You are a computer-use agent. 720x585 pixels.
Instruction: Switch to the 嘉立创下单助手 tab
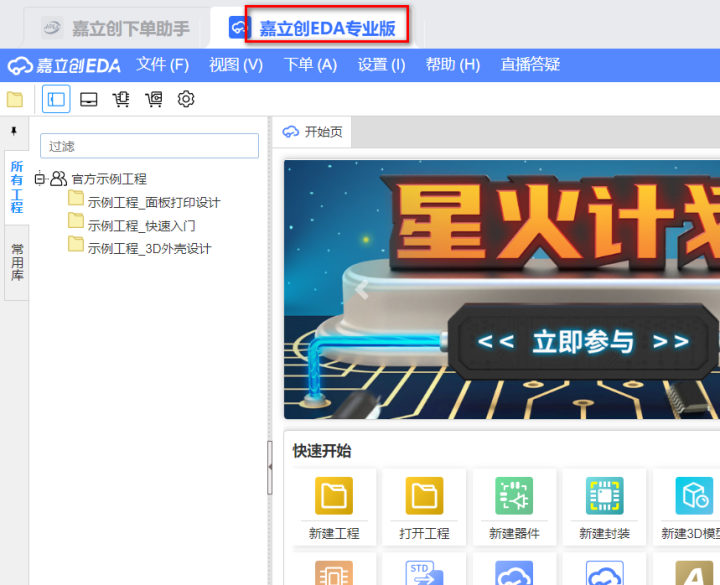(x=115, y=28)
